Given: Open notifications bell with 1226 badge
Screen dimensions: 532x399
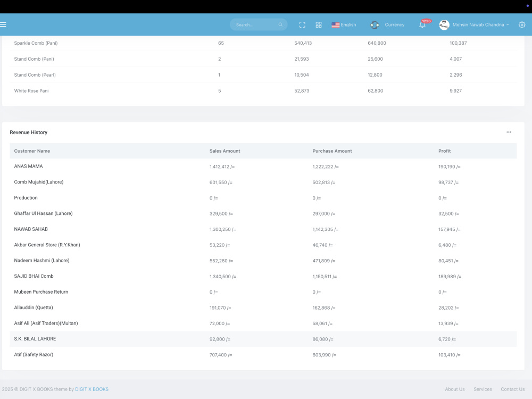Looking at the screenshot, I should [422, 24].
